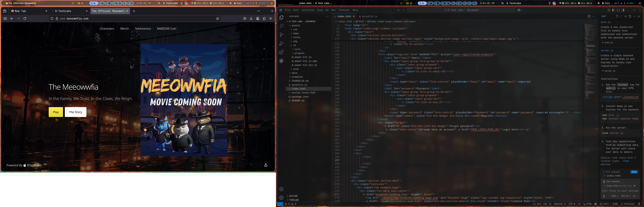Viewport: 644px width, 207px height.
Task: Undo the last chat edit in the Chat panel
Action: pyautogui.click(x=617, y=16)
